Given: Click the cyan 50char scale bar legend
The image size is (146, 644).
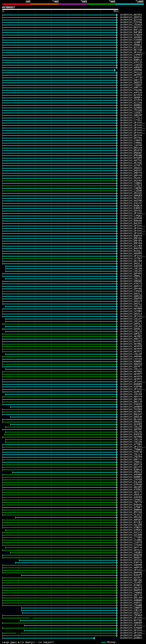Looking at the screenshot, I should point(103,642).
